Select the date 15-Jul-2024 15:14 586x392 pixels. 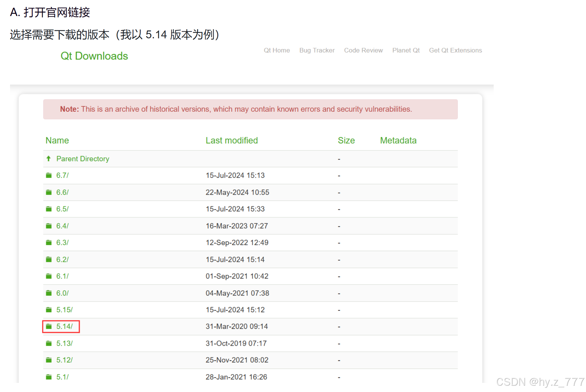[x=235, y=259]
